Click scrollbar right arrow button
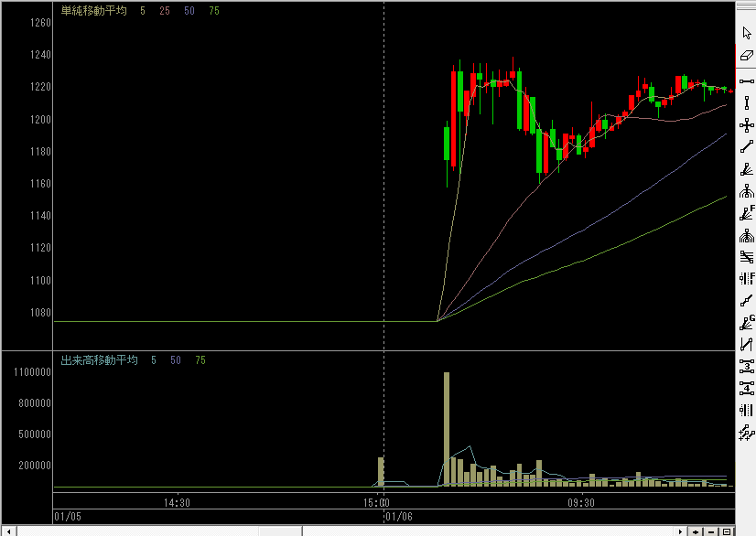756x536 pixels. (x=680, y=531)
